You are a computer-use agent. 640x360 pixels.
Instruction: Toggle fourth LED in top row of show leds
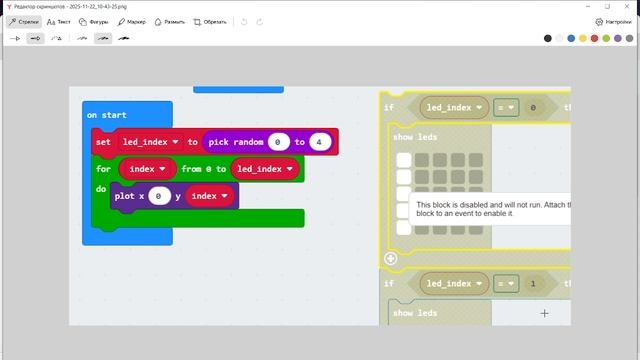(458, 160)
